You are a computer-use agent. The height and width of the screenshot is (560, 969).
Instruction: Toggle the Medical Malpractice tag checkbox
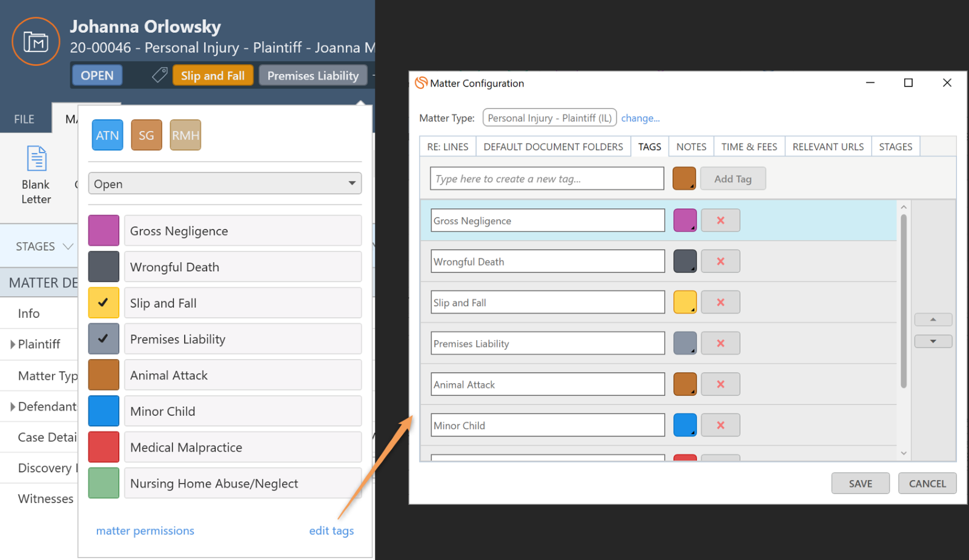[x=104, y=447]
